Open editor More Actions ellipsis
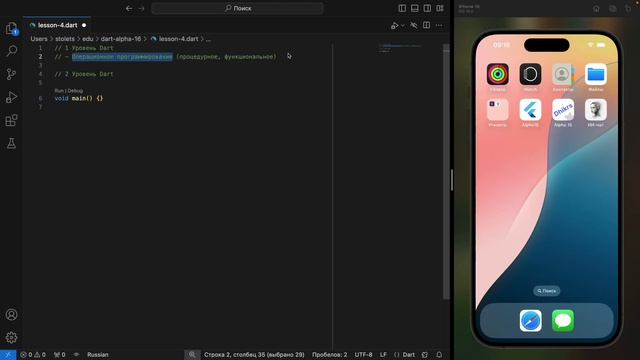This screenshot has height=360, width=640. 439,25
